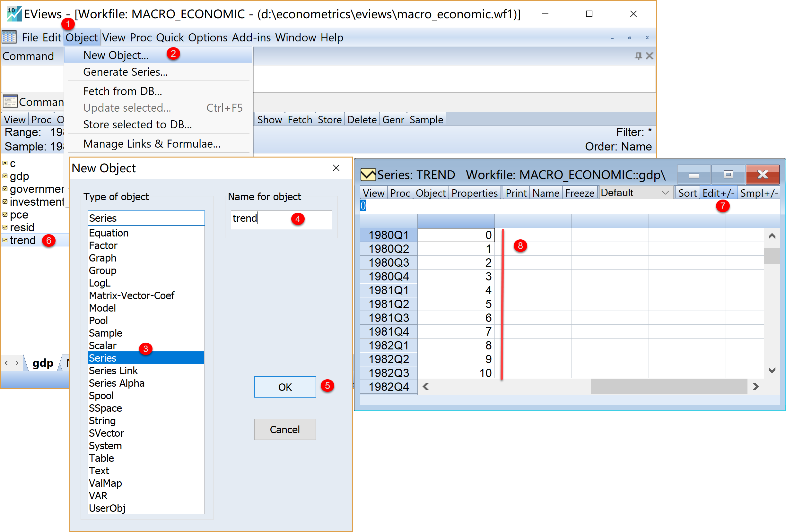Click the resid series icon
Screen dimensions: 786x532
(x=5, y=227)
